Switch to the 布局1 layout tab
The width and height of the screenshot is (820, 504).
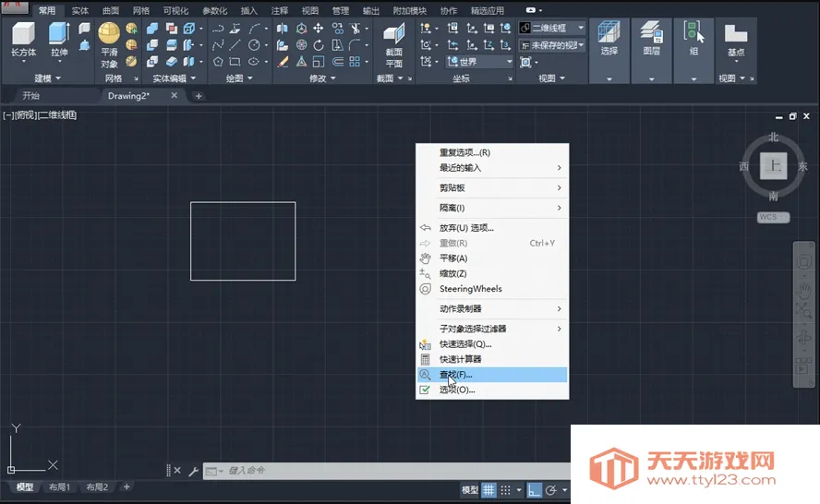coord(59,486)
